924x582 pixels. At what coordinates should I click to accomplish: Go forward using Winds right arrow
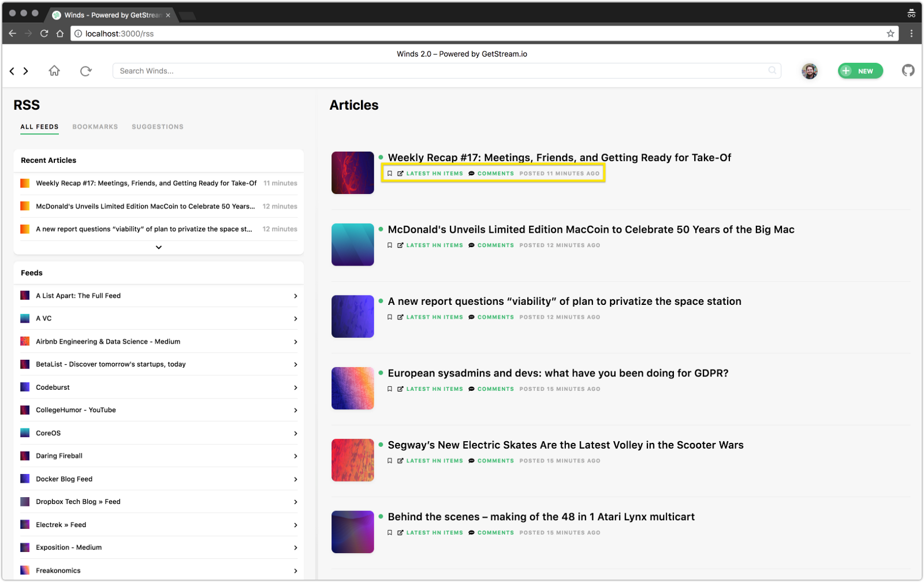click(26, 71)
